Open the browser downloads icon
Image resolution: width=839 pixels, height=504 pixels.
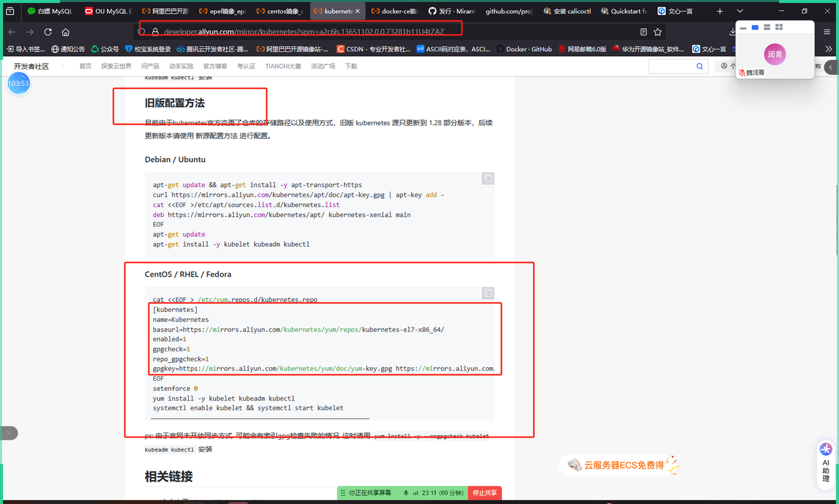pyautogui.click(x=732, y=31)
